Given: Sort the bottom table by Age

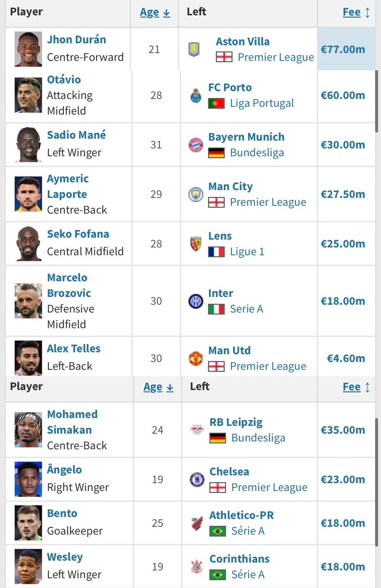Looking at the screenshot, I should point(158,387).
